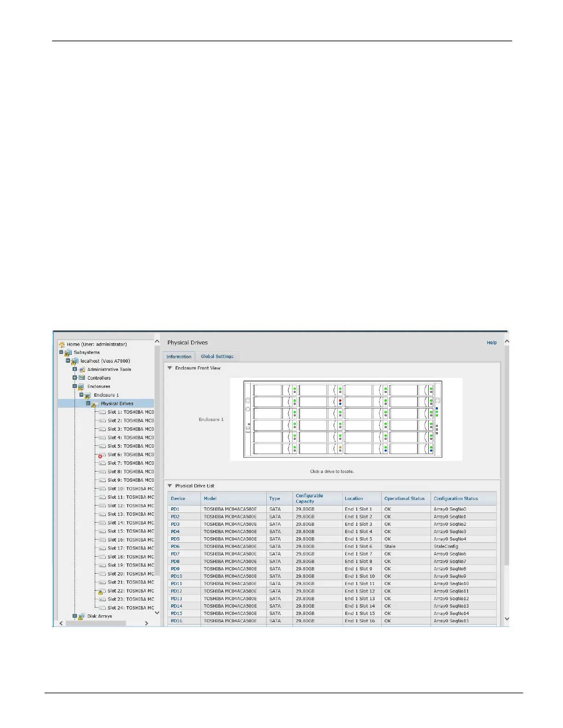Viewport: 563px width, 728px height.
Task: Click the tree's horizontal scrollbar right arrow
Action: (x=146, y=623)
